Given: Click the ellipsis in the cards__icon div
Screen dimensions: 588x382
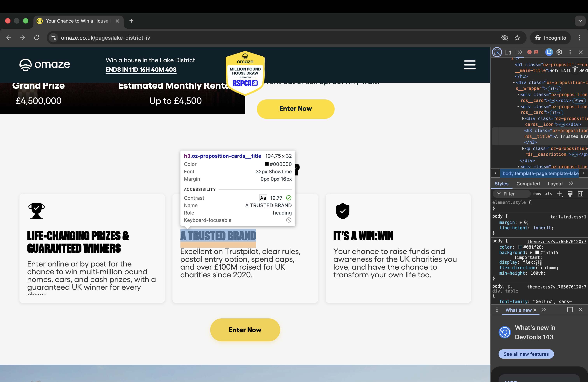Looking at the screenshot, I should tap(562, 124).
